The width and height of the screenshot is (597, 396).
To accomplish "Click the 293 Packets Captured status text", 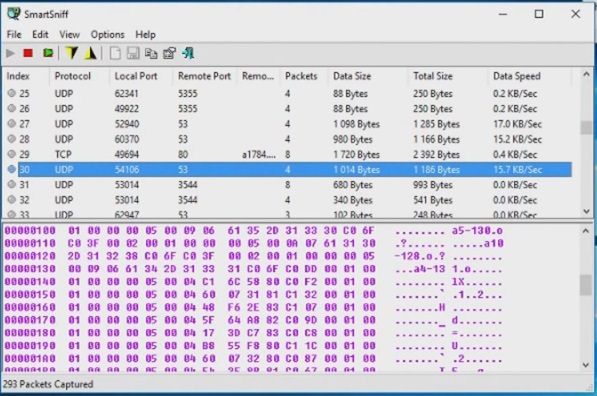I will pyautogui.click(x=48, y=384).
